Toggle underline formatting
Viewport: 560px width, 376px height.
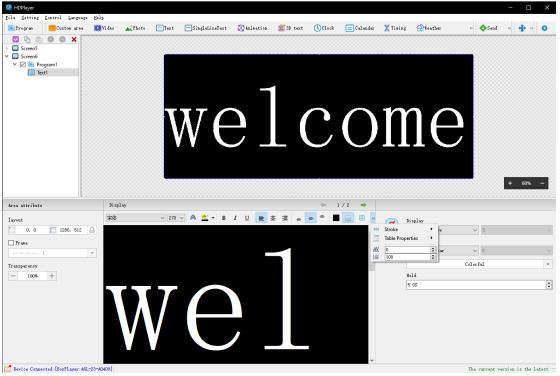247,218
